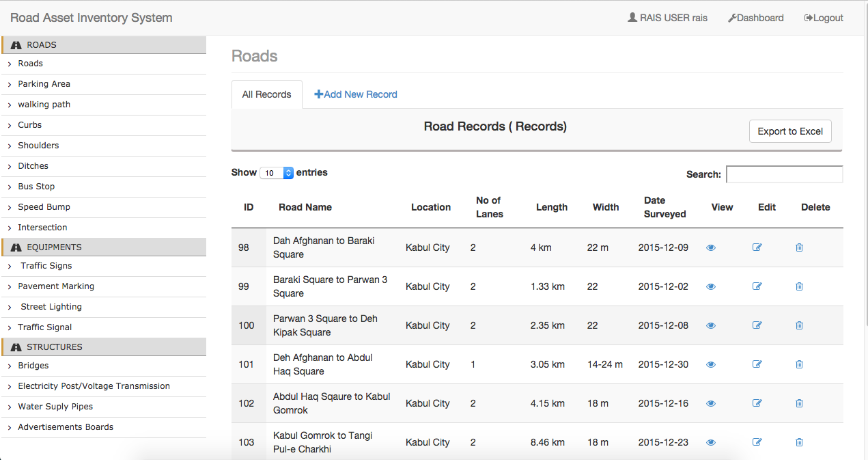Click inside the Search input field
Viewport: 868px width, 460px height.
coord(784,174)
